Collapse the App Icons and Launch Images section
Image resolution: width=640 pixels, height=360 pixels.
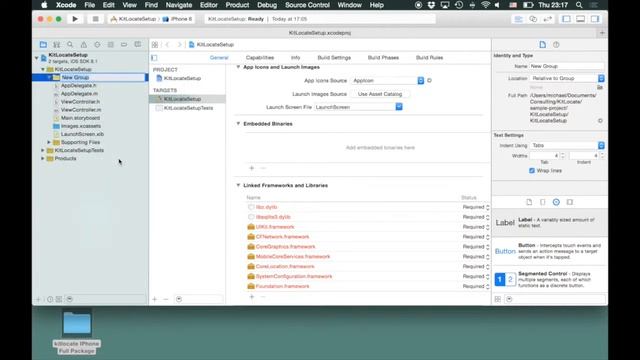(x=238, y=67)
